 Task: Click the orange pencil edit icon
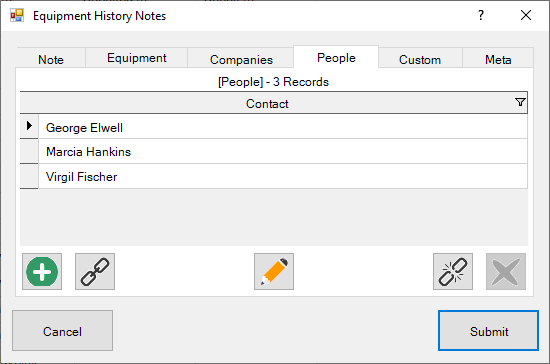pos(274,272)
